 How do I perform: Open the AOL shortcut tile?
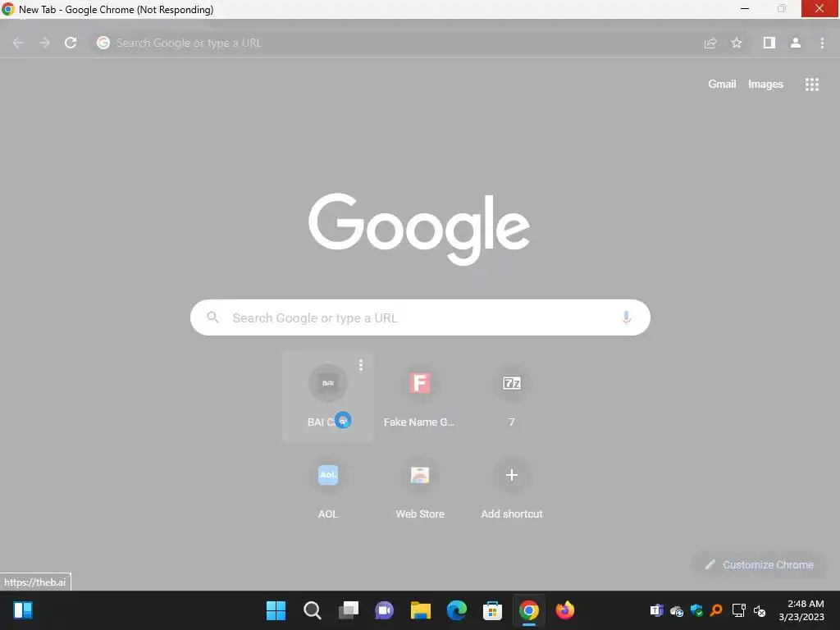[x=328, y=489]
